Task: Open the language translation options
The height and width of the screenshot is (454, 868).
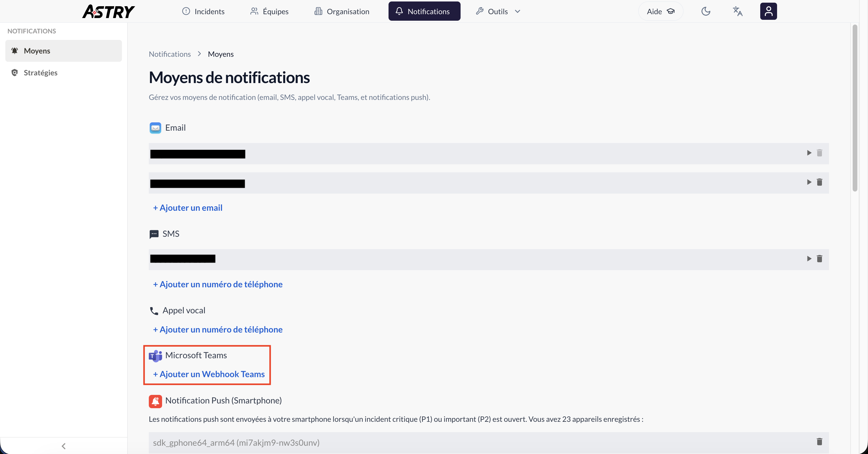Action: 738,11
